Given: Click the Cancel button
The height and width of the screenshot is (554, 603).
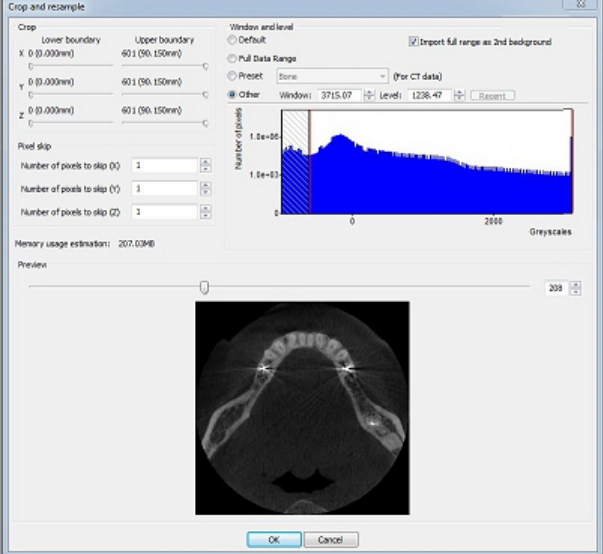Looking at the screenshot, I should (x=331, y=540).
